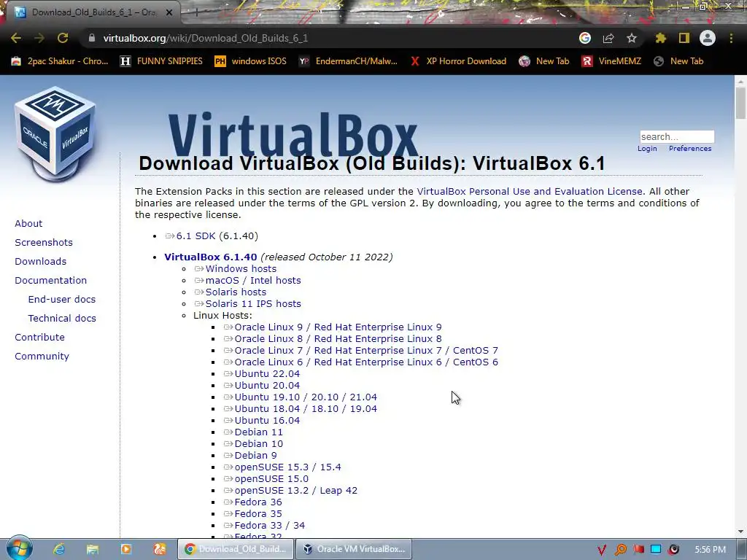Screen dimensions: 747x560
Task: Open the About sidebar link
Action: pos(28,223)
